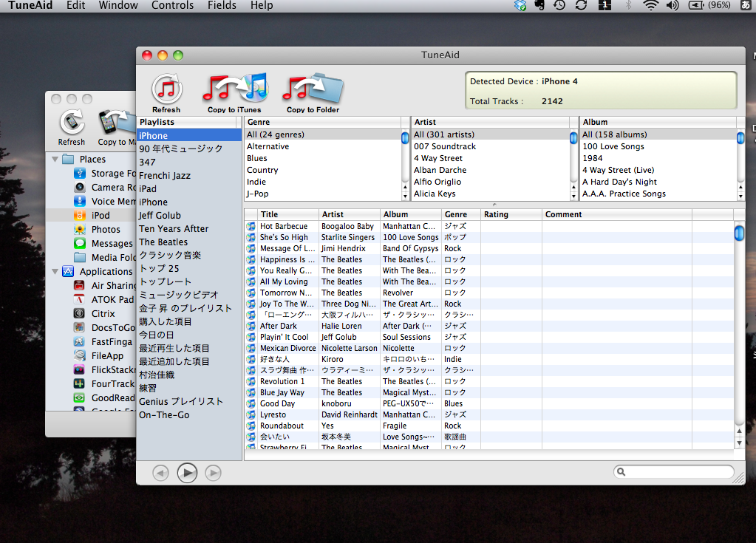Click the FileApp app icon

click(x=79, y=355)
